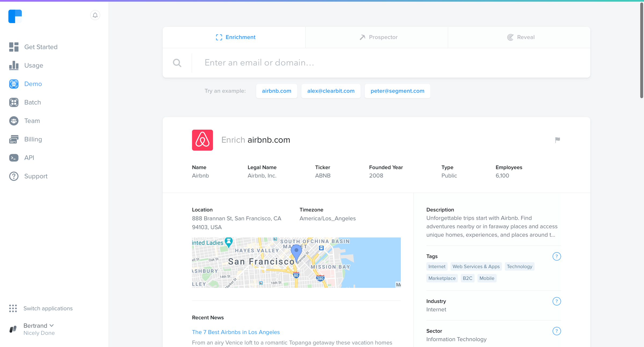The image size is (644, 347).
Task: Open the Batch page
Action: (x=32, y=102)
